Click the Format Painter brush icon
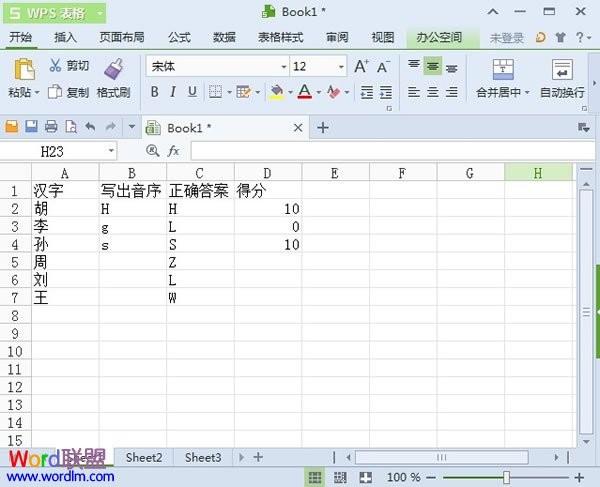 pyautogui.click(x=113, y=68)
